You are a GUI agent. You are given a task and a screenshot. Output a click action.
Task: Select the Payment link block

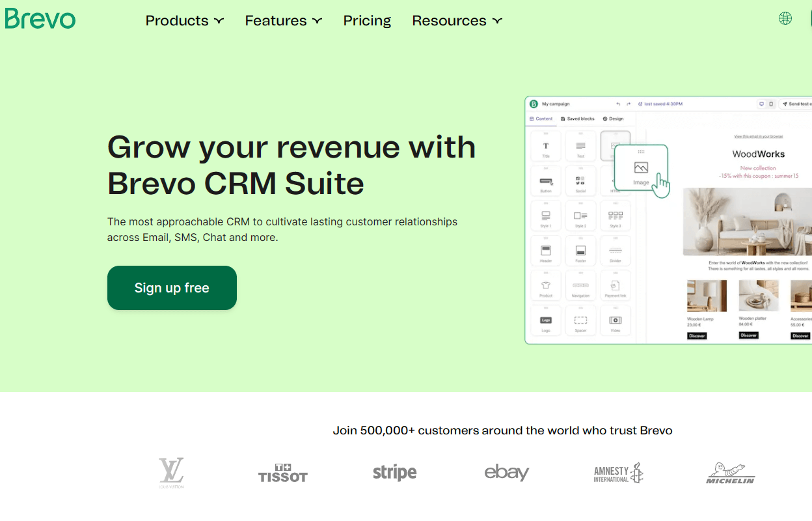pos(616,286)
